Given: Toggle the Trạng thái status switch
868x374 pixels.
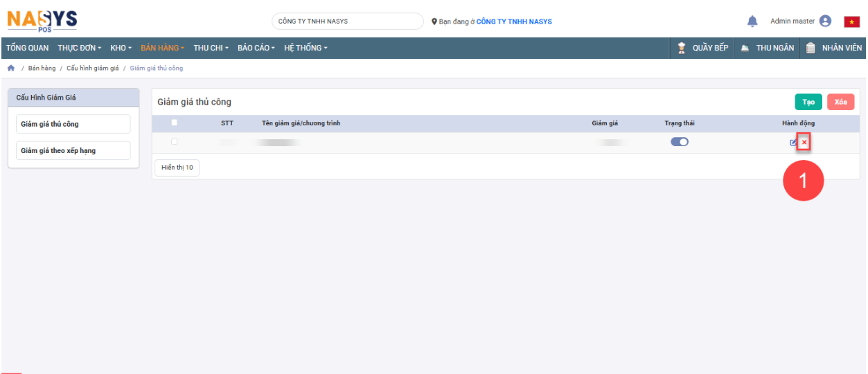Looking at the screenshot, I should (x=679, y=142).
